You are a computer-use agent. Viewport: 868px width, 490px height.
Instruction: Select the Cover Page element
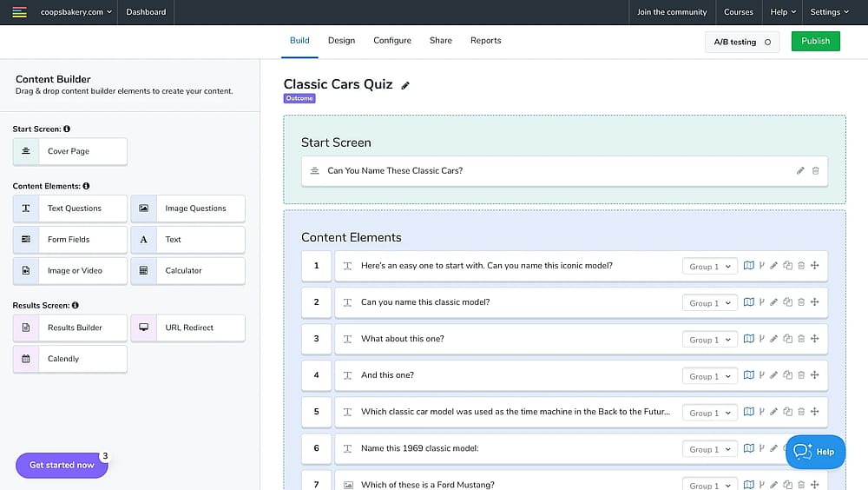pos(70,151)
